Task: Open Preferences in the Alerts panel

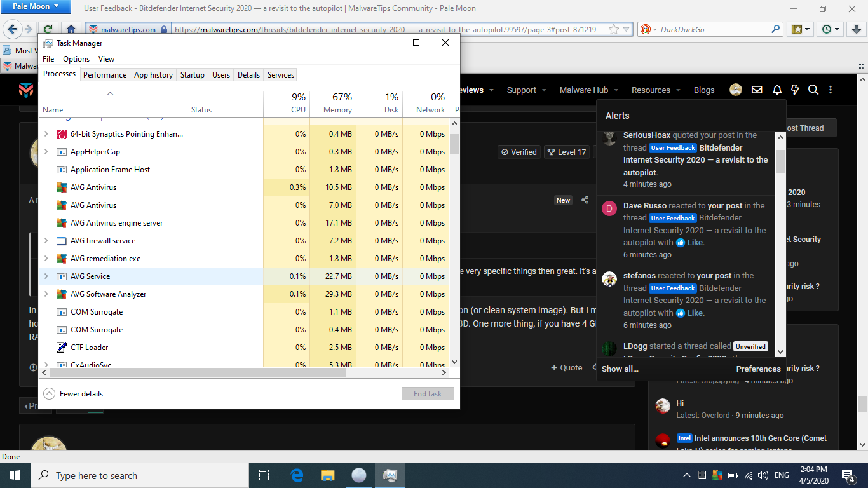Action: click(759, 369)
